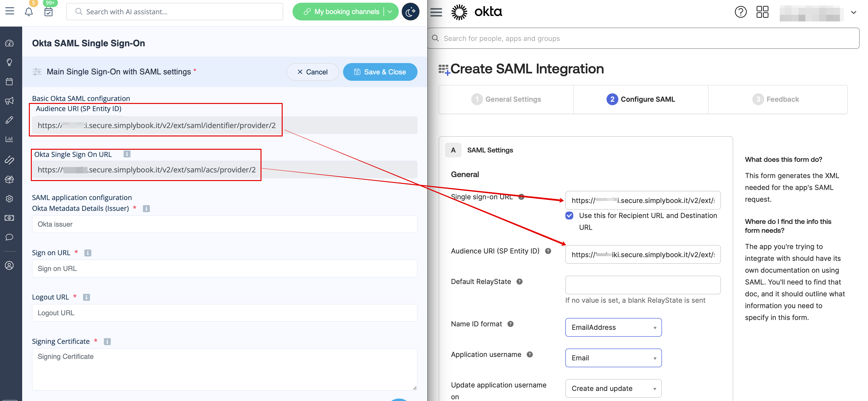Viewport: 868px width, 401px height.
Task: Click the Save & Close button
Action: pyautogui.click(x=380, y=72)
